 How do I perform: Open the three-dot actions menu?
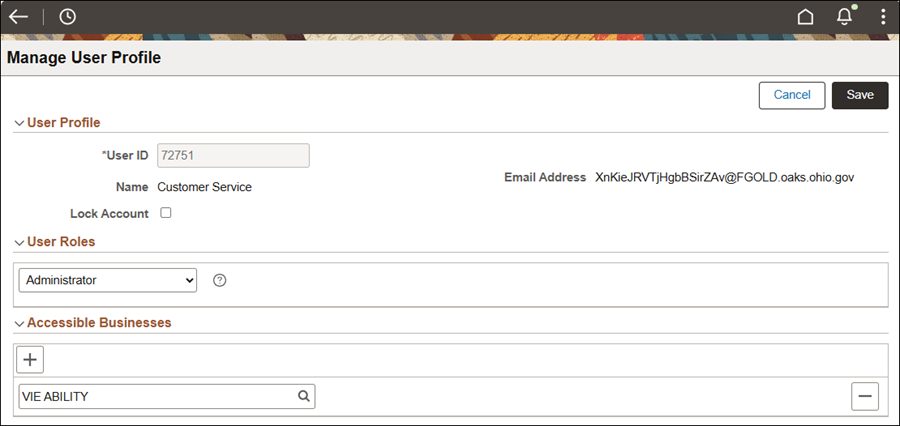[x=883, y=17]
